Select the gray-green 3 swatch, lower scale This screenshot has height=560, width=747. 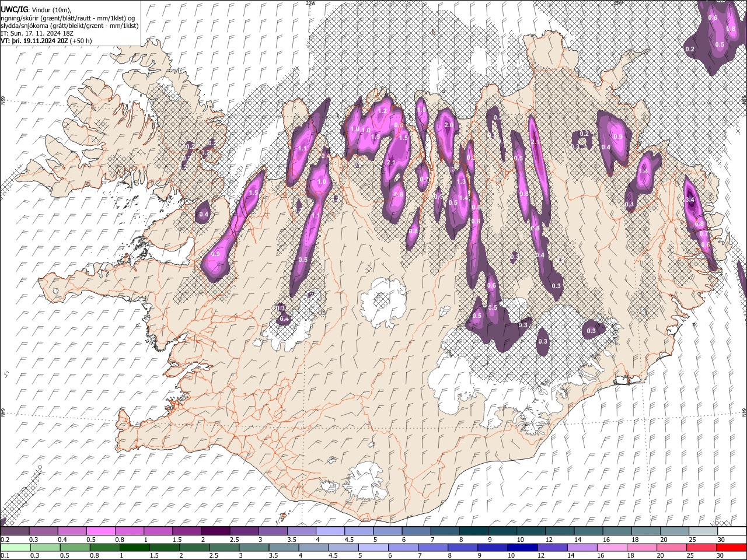[x=254, y=547]
